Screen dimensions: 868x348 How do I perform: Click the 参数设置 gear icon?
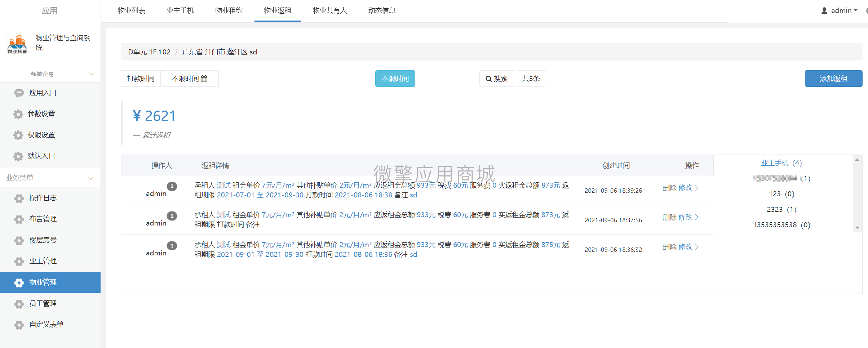click(18, 114)
